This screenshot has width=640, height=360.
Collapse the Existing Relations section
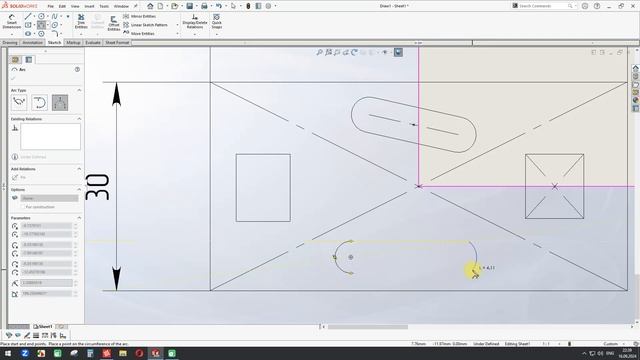click(79, 119)
